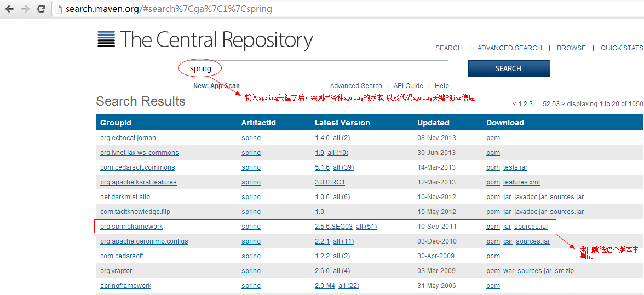The width and height of the screenshot is (644, 295).
Task: Show all (6) versions link
Action: (342, 197)
